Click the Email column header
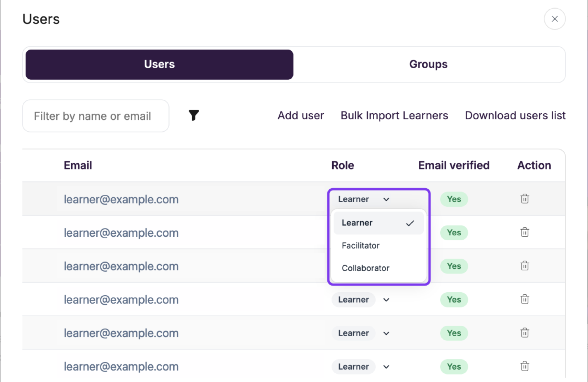Viewport: 588px width, 382px height. click(78, 165)
